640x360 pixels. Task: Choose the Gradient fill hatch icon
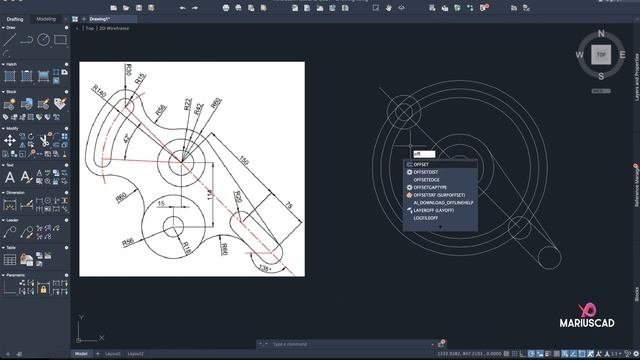pos(43,76)
